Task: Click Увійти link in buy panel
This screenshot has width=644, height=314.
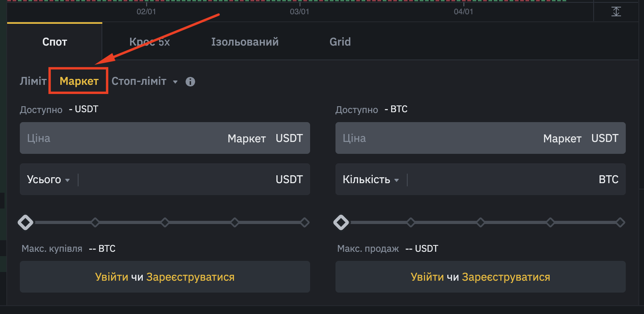Action: [x=111, y=277]
